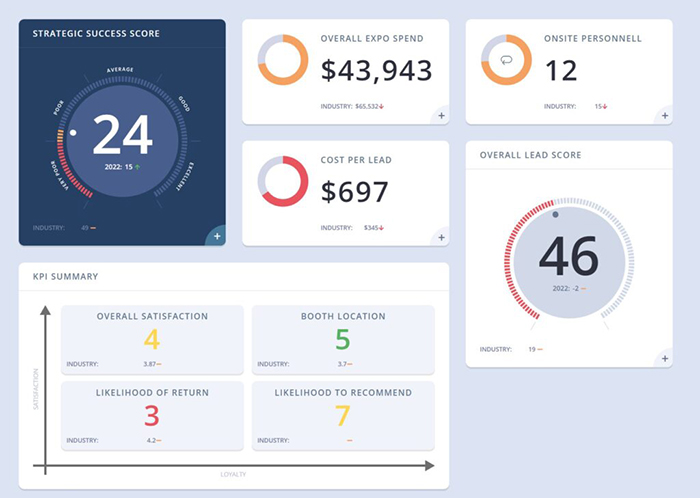
Task: Click the POOR label on the score gauge
Action: click(58, 108)
